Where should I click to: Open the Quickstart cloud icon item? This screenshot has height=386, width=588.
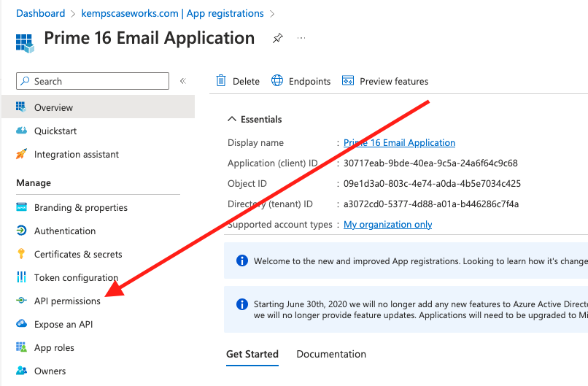(21, 131)
